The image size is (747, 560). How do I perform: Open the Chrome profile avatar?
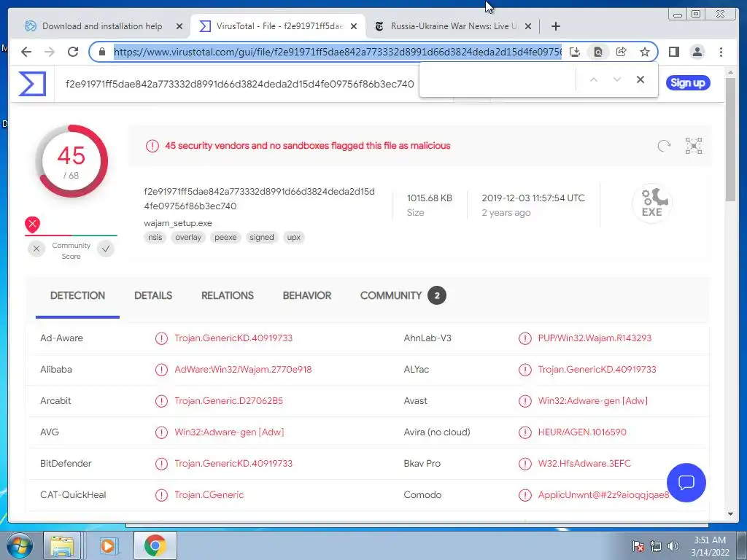click(697, 52)
